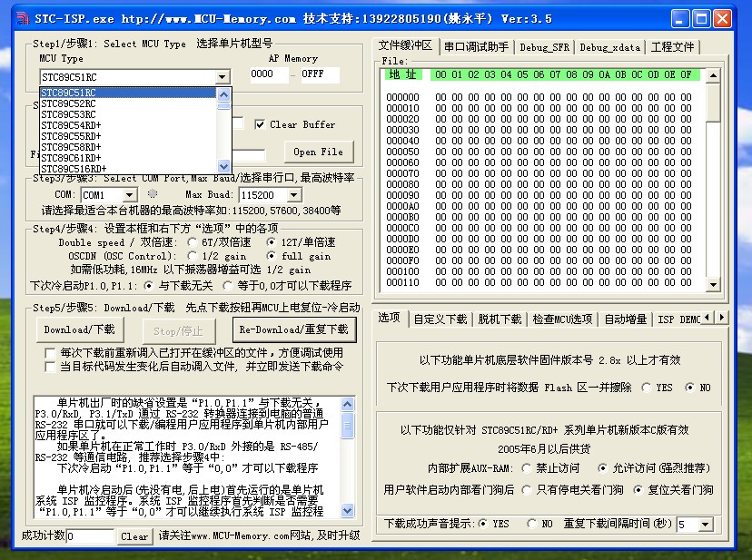Select 12T single speed option
Image resolution: width=752 pixels, height=560 pixels.
[272, 242]
